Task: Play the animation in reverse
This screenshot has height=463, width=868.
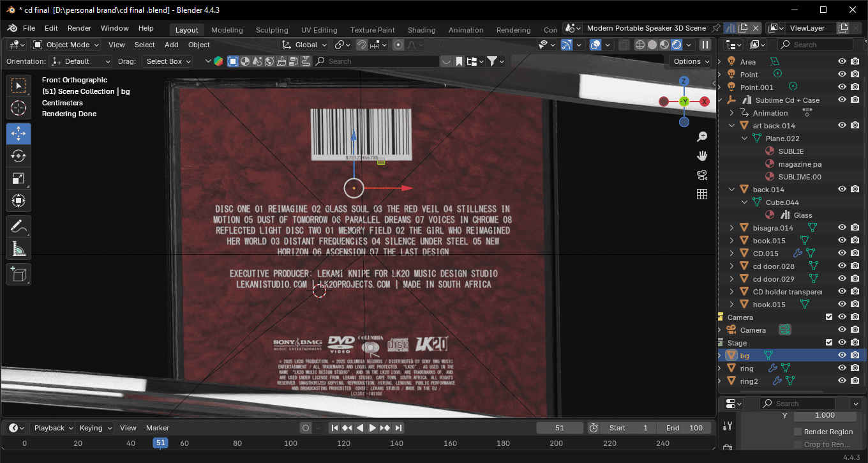Action: click(360, 428)
